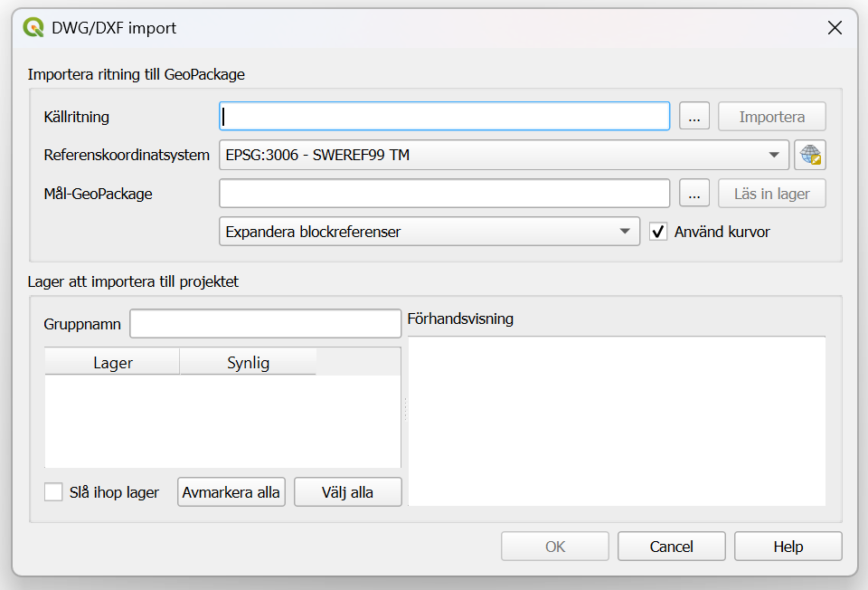Screen dimensions: 868x590
Task: Close the DWG/DXF import window
Action: 835,28
